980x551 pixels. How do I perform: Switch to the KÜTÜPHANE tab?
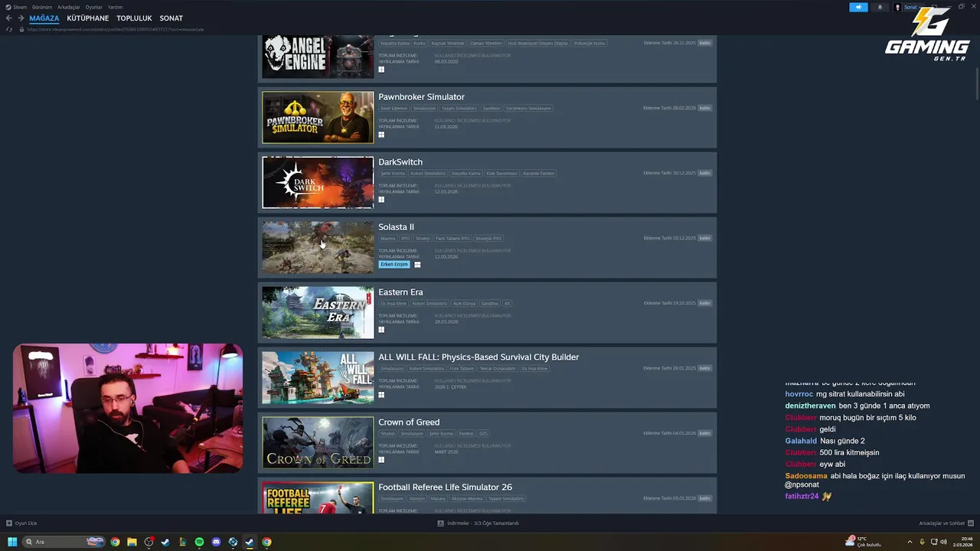click(x=88, y=18)
